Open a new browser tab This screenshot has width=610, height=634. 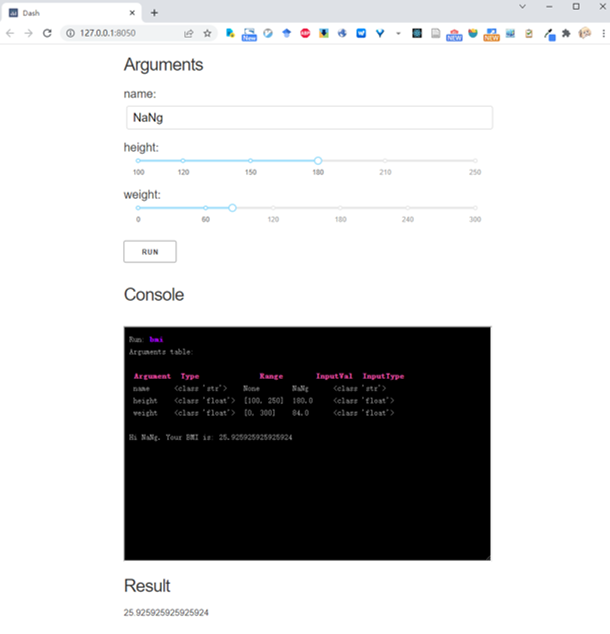(x=154, y=13)
